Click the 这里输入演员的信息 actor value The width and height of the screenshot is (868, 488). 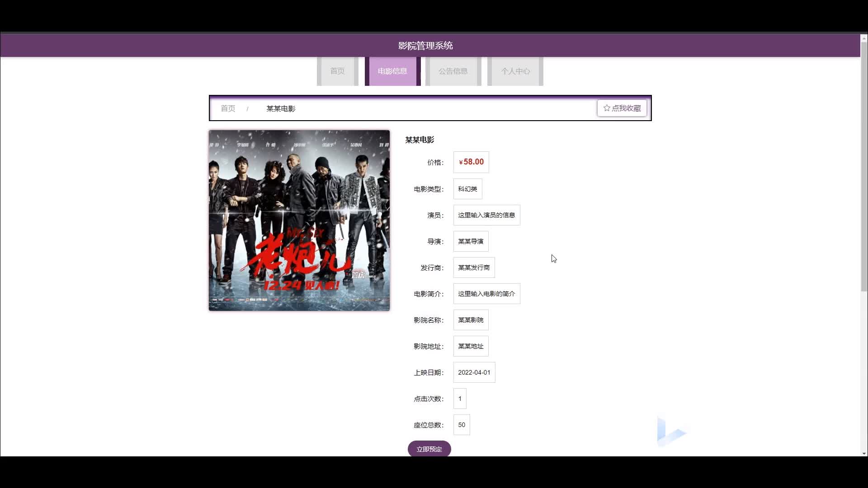point(486,215)
